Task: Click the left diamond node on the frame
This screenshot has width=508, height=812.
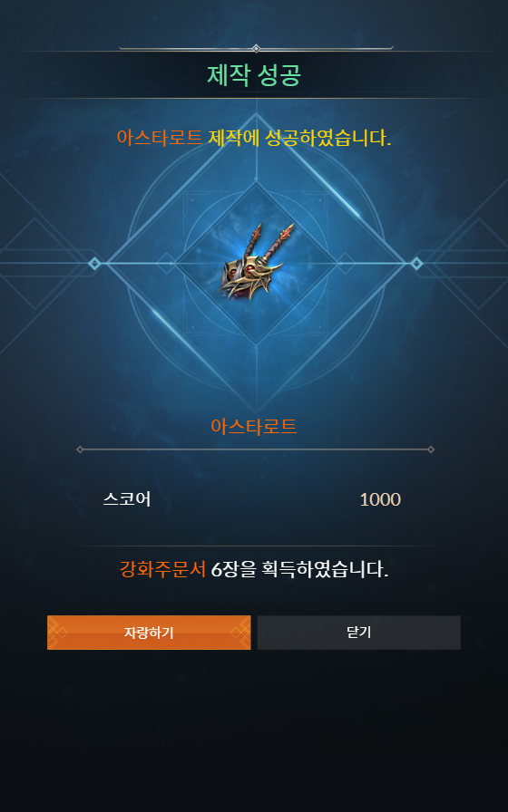Action: click(94, 263)
